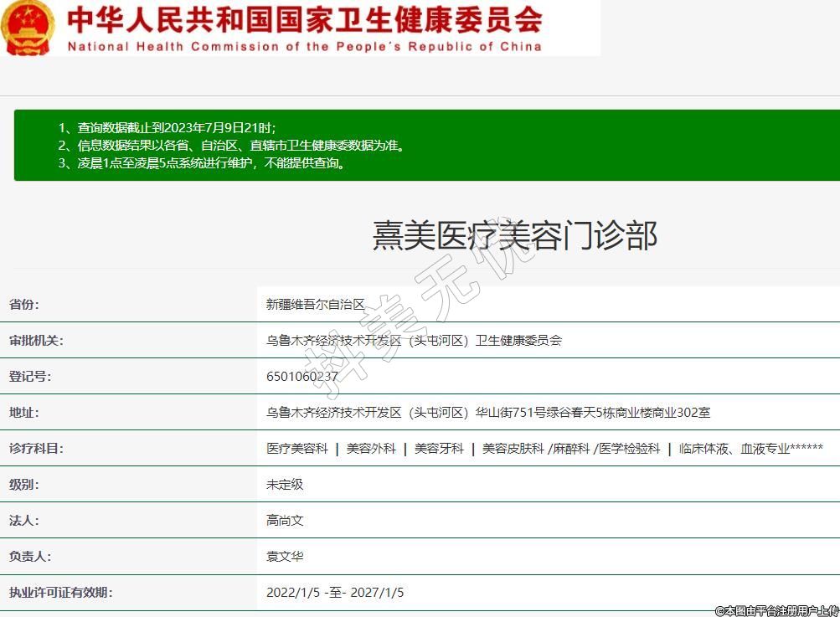This screenshot has height=617, width=840.
Task: Click the 熹美医疗美容门诊部 heading
Action: [x=514, y=236]
